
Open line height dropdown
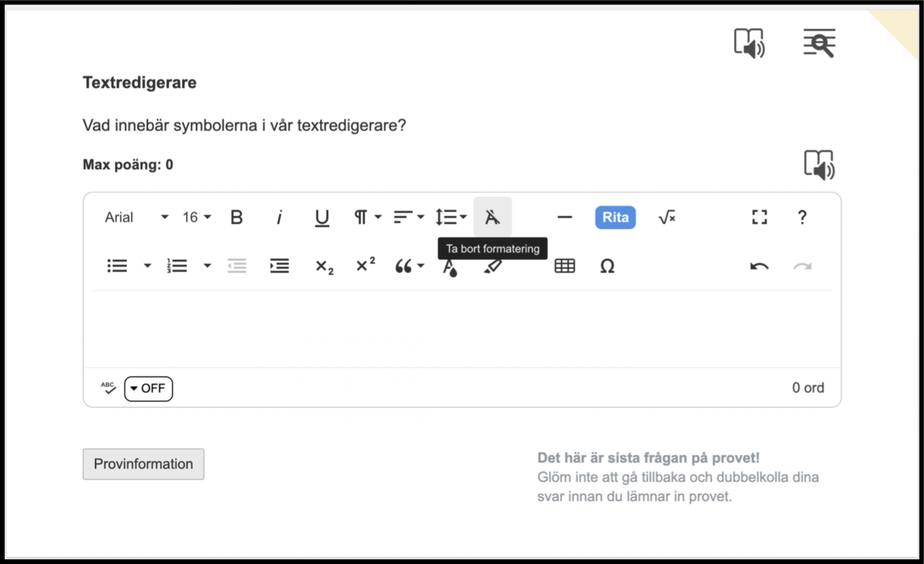click(x=451, y=217)
